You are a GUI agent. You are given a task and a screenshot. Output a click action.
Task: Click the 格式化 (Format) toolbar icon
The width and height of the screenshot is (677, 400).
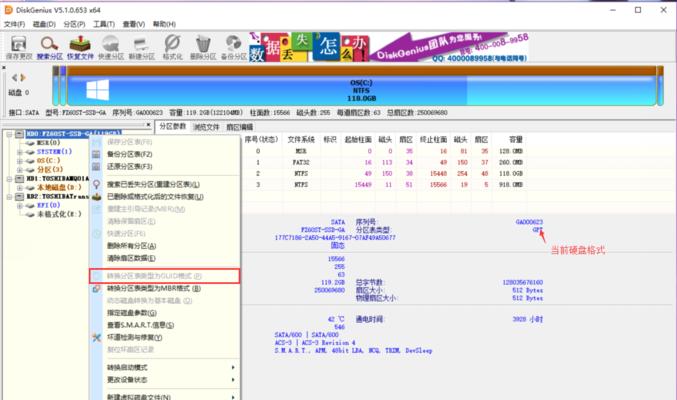(172, 44)
